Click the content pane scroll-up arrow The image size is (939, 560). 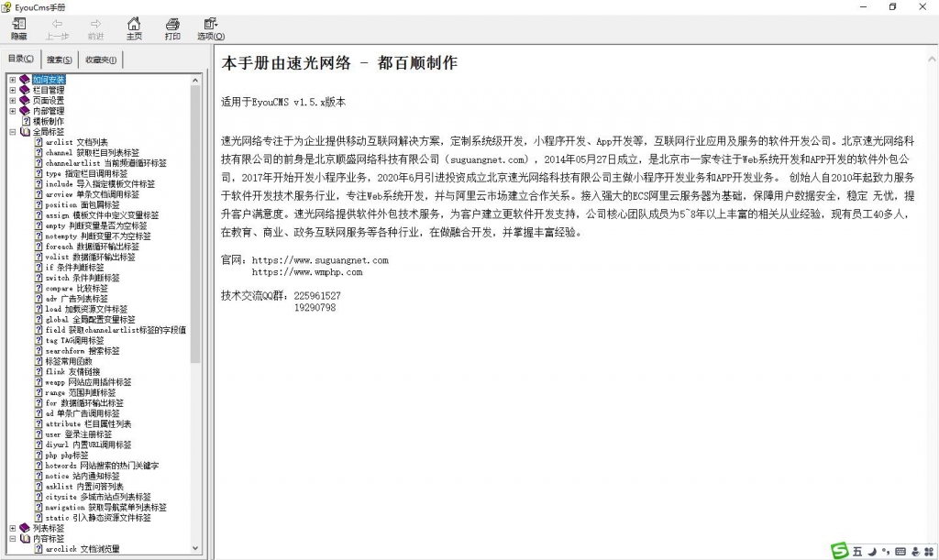[932, 60]
